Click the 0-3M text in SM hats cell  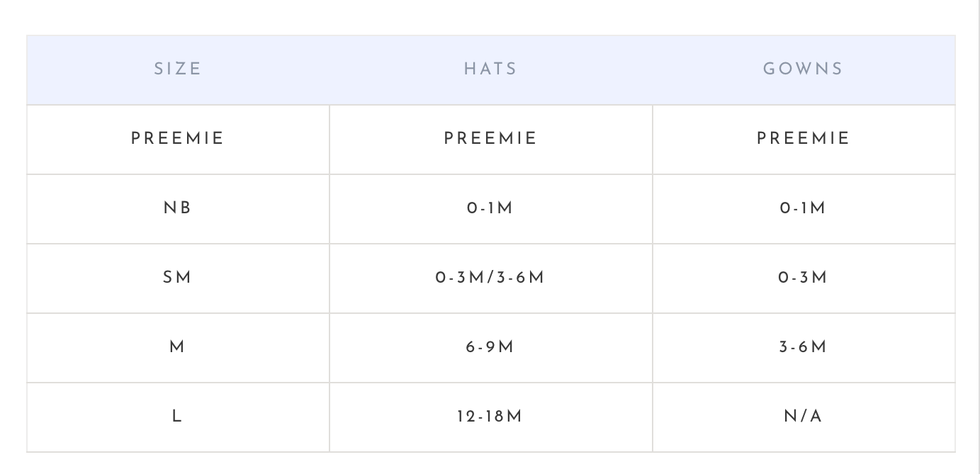pos(458,278)
